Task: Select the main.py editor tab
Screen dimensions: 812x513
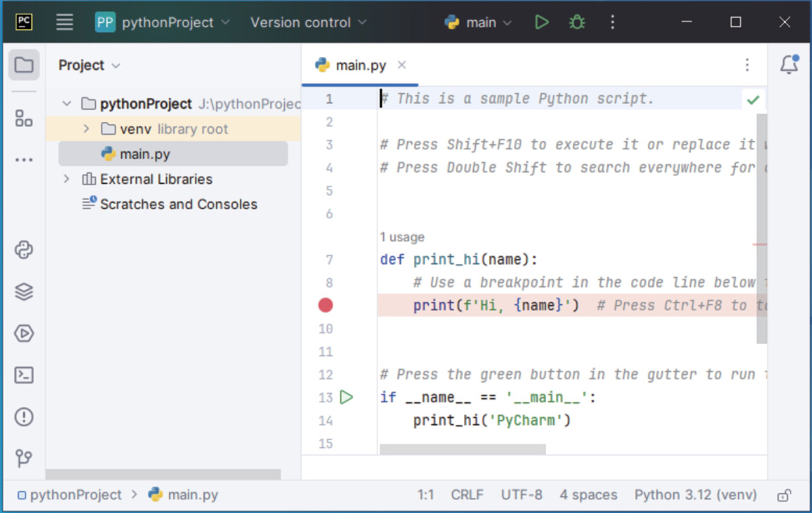Action: pos(360,65)
